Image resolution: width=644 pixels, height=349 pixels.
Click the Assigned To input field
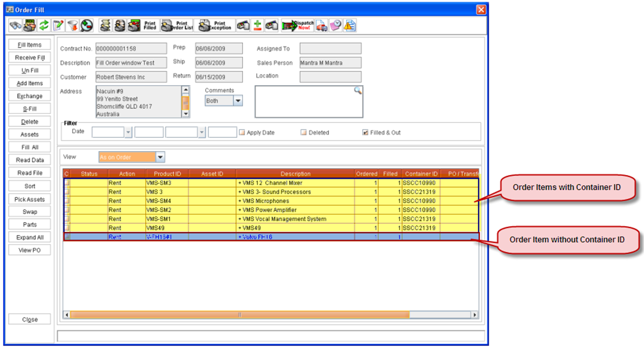[x=330, y=48]
